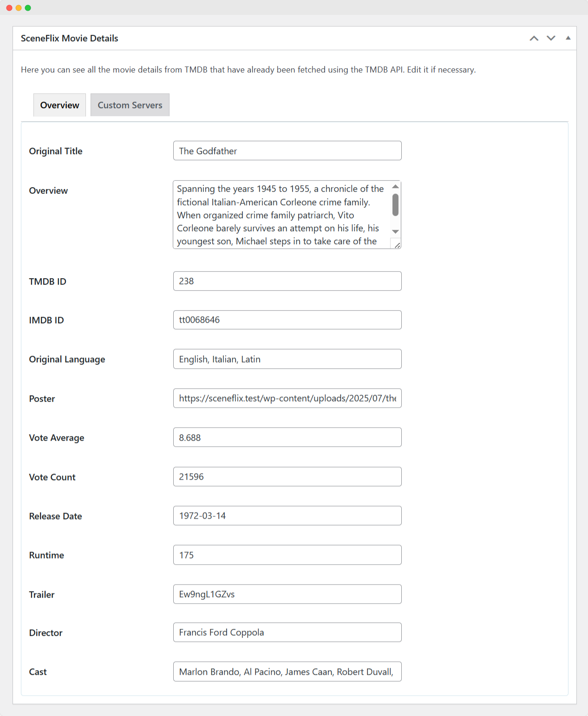Open the Custom Servers tab
Screen dimensions: 588x716
coord(130,105)
